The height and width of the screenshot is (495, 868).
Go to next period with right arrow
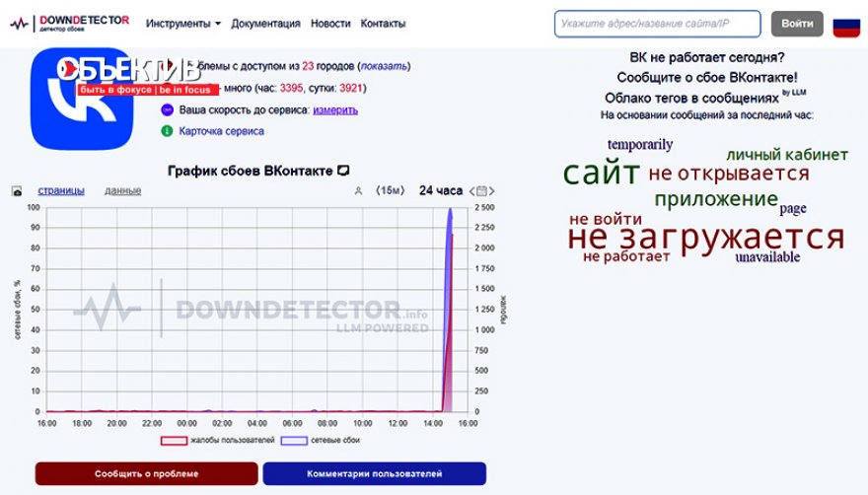tap(491, 191)
